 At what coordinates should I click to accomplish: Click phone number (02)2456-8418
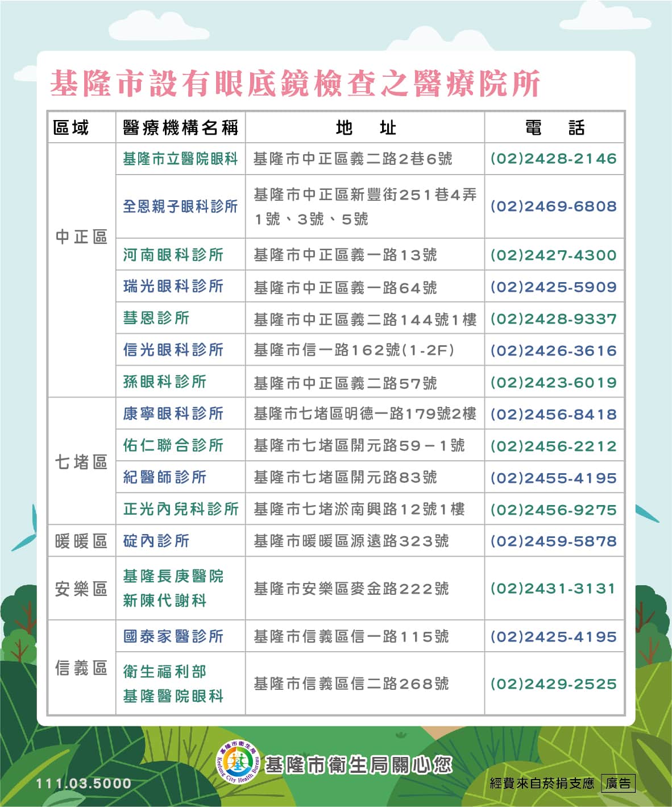coord(554,414)
